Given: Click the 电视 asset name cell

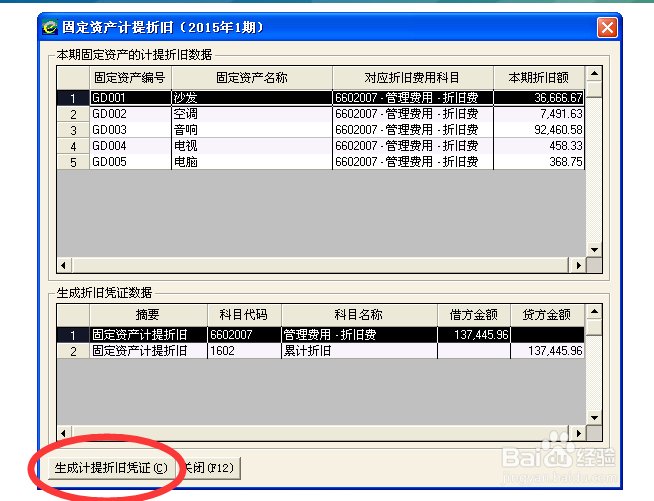Looking at the screenshot, I should (x=252, y=146).
